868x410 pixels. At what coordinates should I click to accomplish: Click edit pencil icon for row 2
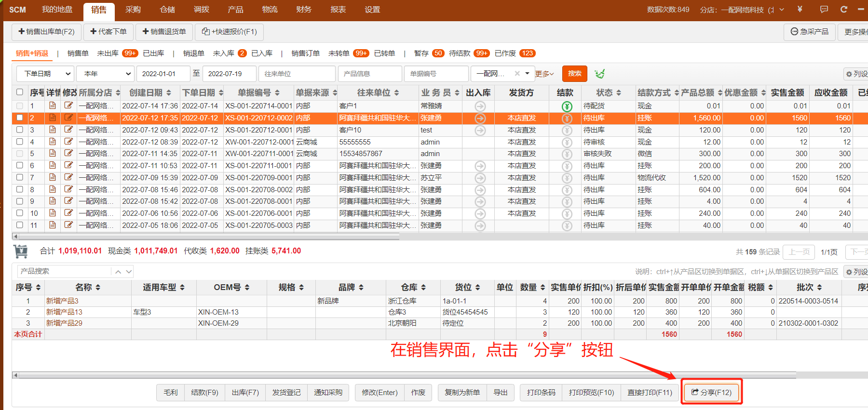coord(68,118)
